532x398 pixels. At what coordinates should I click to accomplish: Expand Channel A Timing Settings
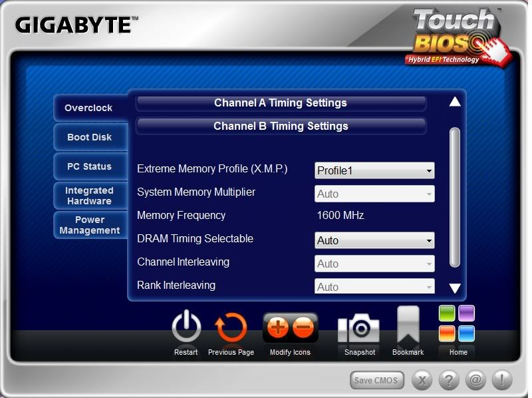[x=281, y=103]
